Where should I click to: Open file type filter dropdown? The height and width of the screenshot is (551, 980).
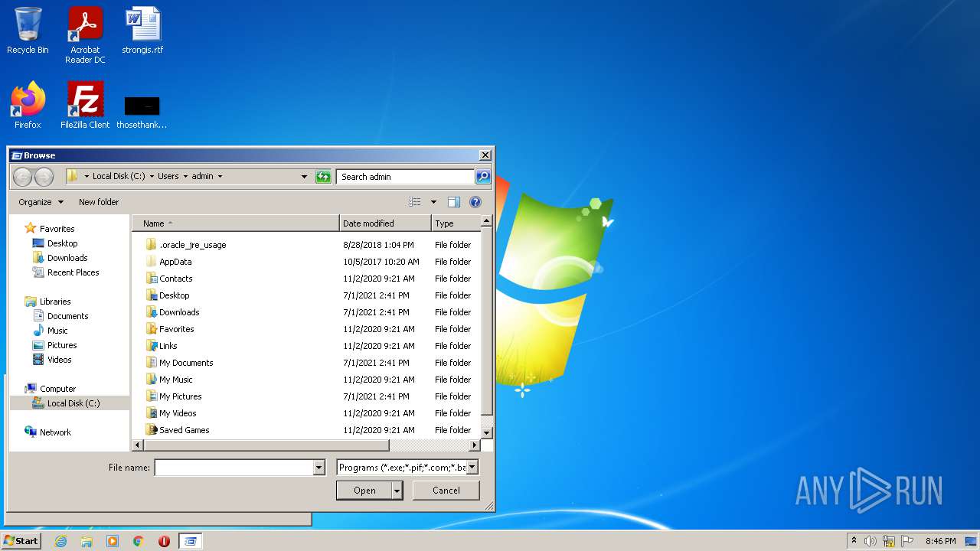[472, 467]
